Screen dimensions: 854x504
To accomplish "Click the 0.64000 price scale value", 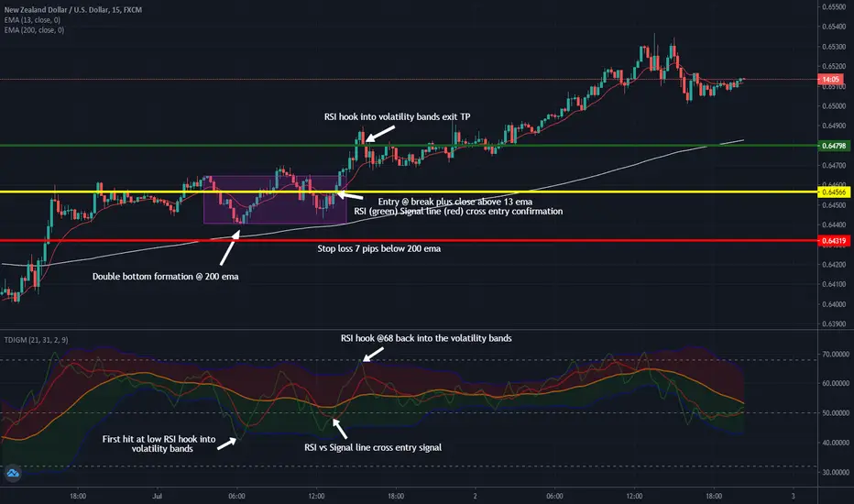I will 834,304.
